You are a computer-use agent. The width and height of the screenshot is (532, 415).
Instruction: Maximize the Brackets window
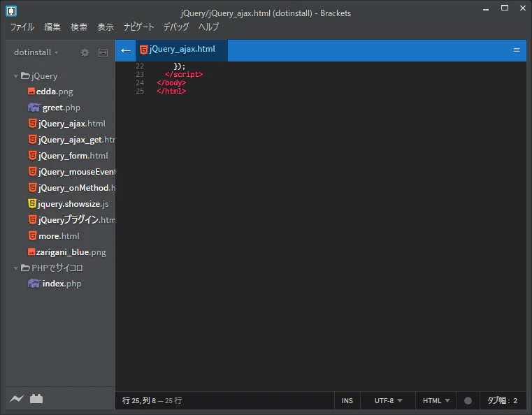click(x=505, y=8)
